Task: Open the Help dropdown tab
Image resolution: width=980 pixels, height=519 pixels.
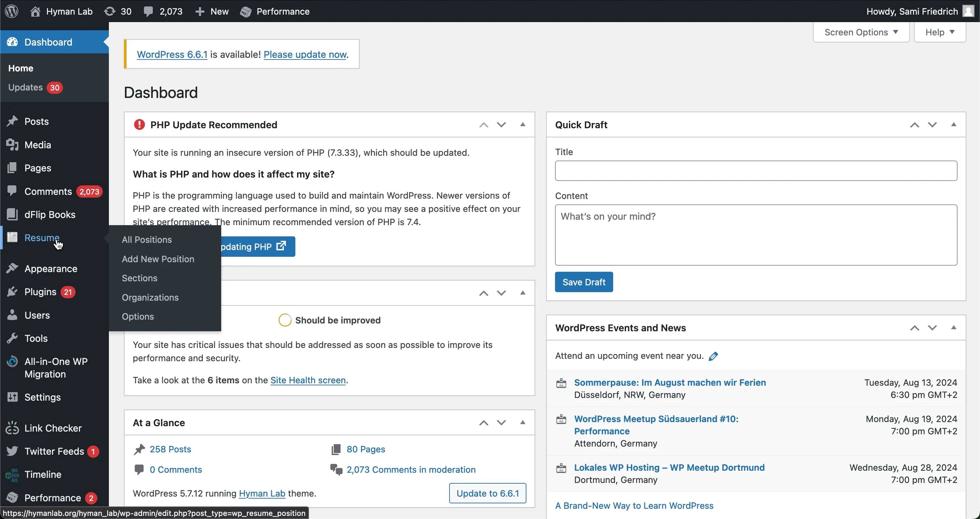Action: click(940, 32)
